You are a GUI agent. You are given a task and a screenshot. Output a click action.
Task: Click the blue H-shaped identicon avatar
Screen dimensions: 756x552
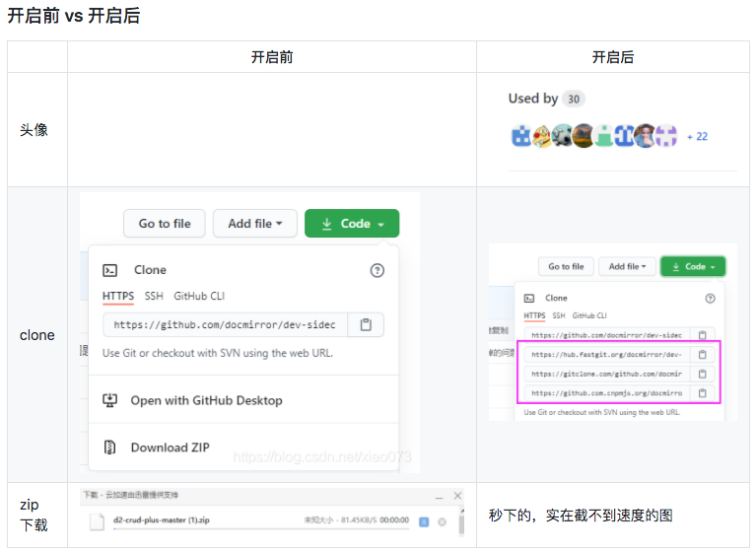point(624,136)
